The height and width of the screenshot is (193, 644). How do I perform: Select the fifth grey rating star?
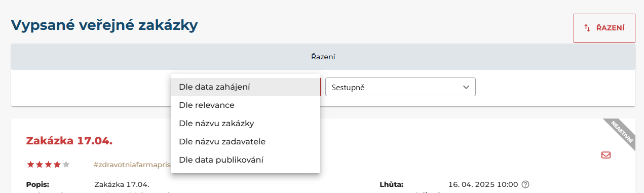(66, 164)
